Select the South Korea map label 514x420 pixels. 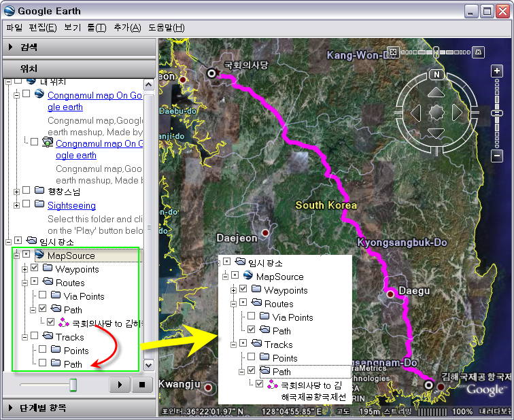click(x=326, y=205)
